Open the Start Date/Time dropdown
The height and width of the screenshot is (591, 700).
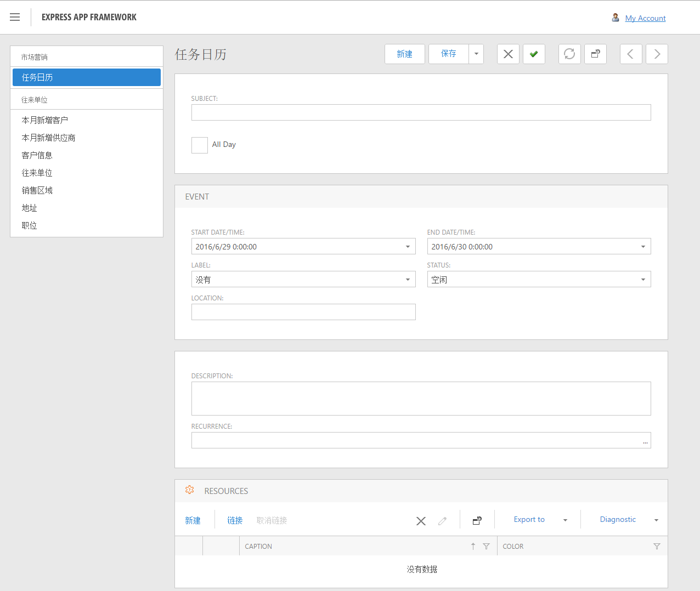pyautogui.click(x=408, y=247)
